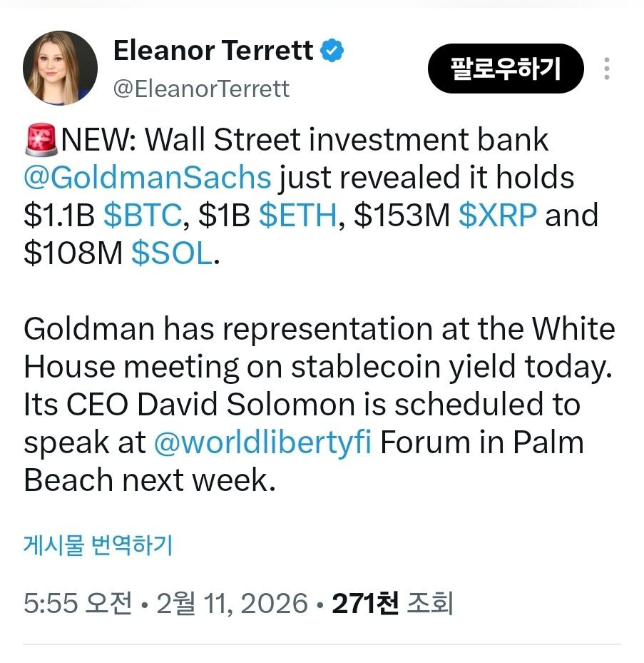
Task: Open Eleanor Terrett's profile photo
Action: tap(60, 69)
